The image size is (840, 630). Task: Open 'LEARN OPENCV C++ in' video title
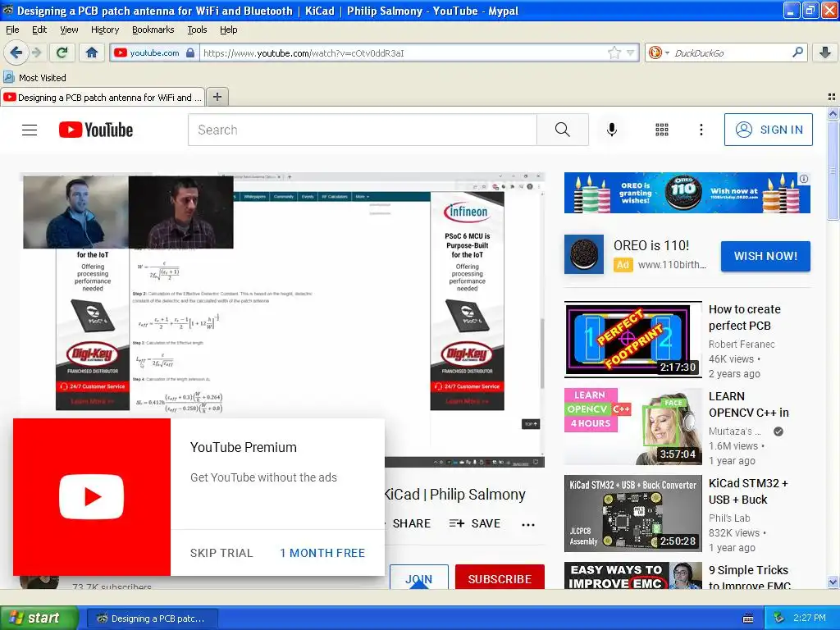(749, 404)
